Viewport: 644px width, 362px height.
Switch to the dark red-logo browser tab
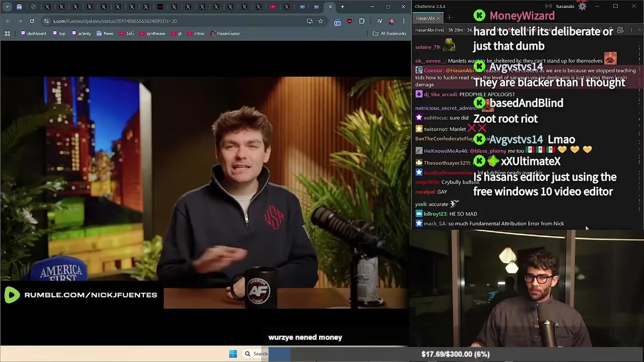[x=160, y=7]
